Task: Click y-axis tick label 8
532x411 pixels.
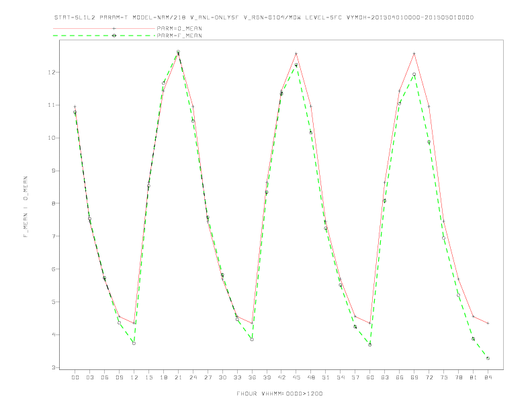Action: [x=54, y=203]
